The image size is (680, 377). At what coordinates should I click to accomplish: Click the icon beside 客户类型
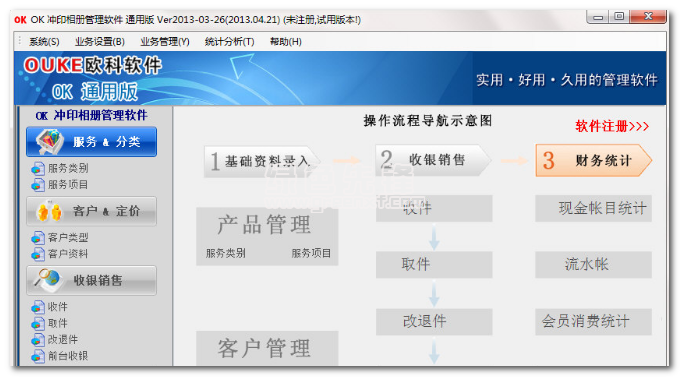pyautogui.click(x=38, y=238)
